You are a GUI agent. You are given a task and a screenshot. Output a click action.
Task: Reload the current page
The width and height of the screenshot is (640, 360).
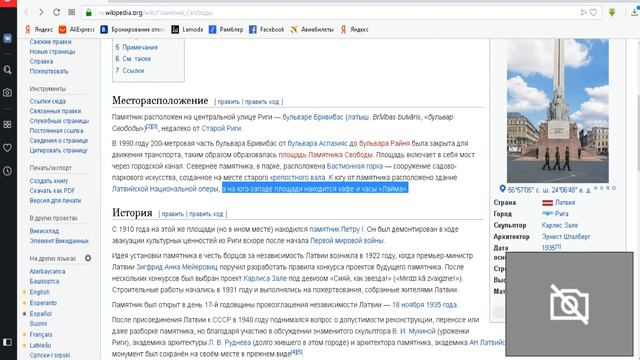click(x=56, y=12)
